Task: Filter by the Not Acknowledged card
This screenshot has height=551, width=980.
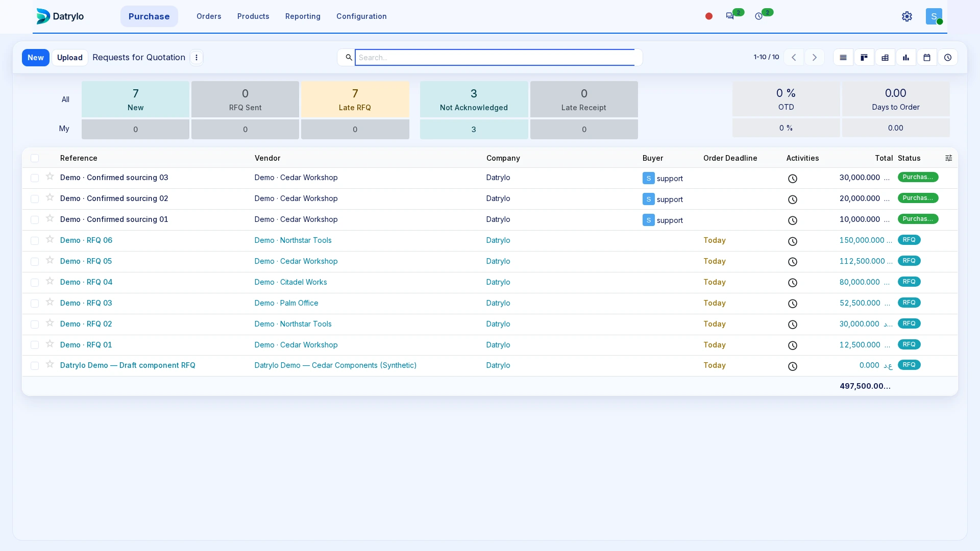Action: pyautogui.click(x=474, y=99)
